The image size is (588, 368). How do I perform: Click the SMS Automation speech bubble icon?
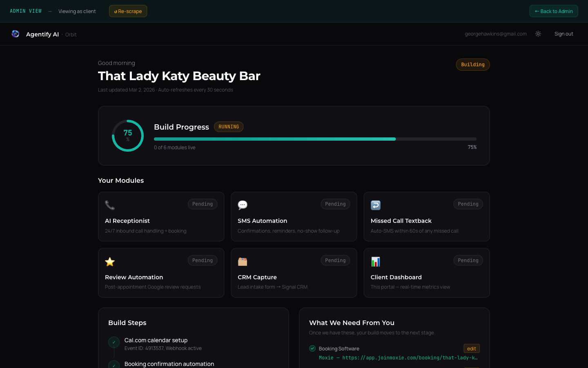click(x=243, y=205)
